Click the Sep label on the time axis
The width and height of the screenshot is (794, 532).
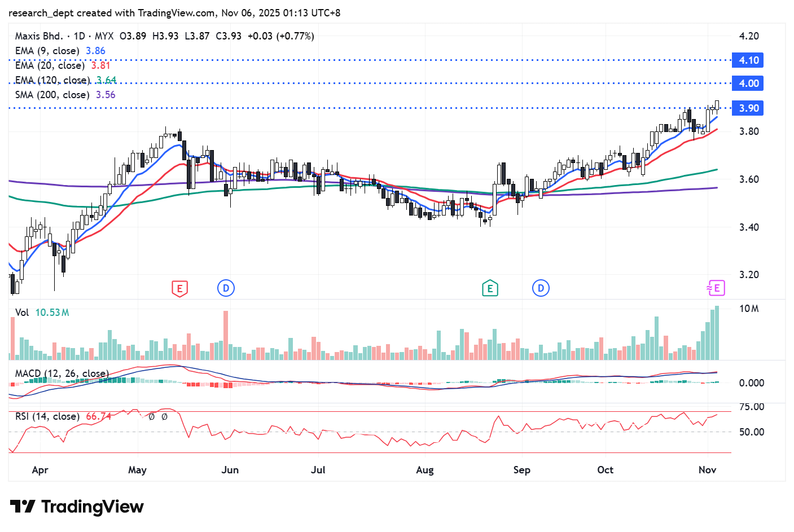521,470
